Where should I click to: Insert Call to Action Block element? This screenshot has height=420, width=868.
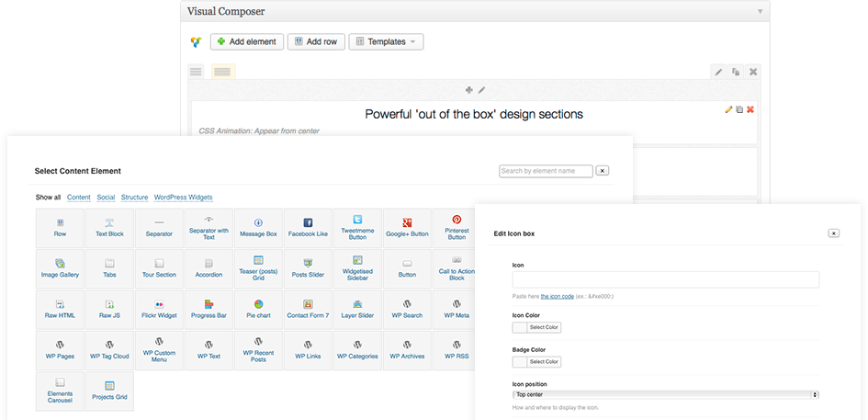pyautogui.click(x=455, y=268)
